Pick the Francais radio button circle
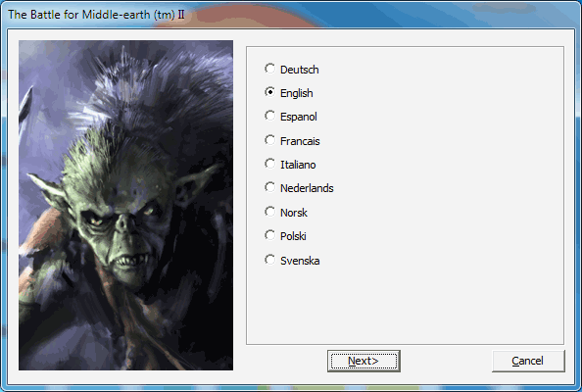 tap(269, 140)
